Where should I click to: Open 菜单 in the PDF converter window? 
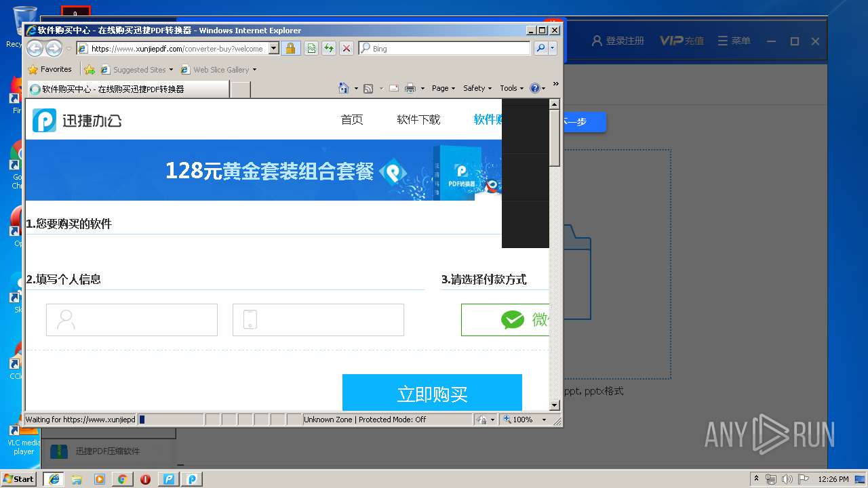(734, 41)
